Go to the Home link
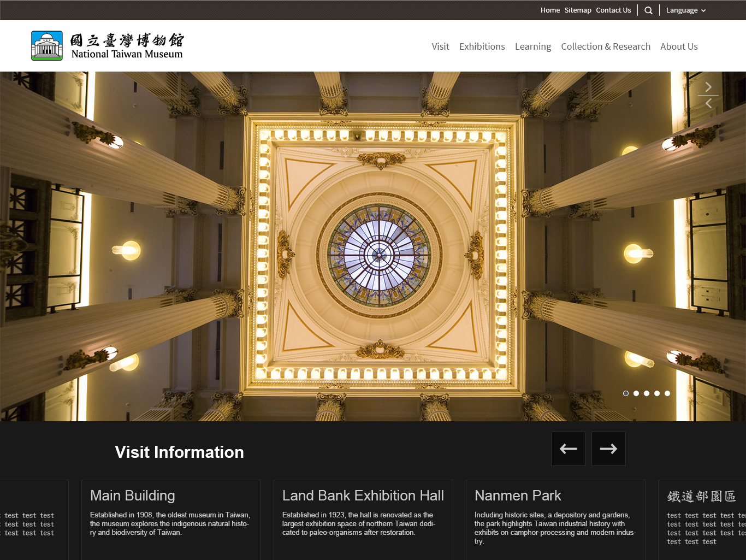The width and height of the screenshot is (746, 560). (550, 10)
